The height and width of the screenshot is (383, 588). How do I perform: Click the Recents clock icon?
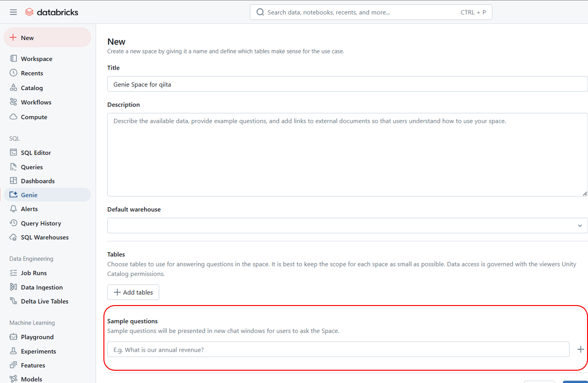(13, 73)
